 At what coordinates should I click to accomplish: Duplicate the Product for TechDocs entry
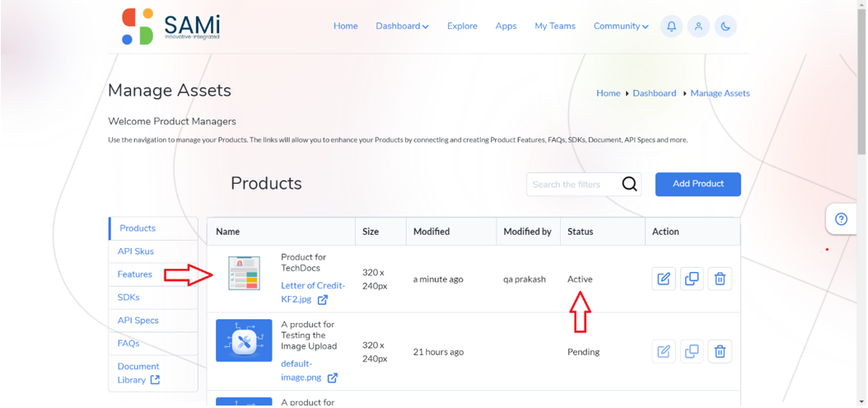[692, 279]
